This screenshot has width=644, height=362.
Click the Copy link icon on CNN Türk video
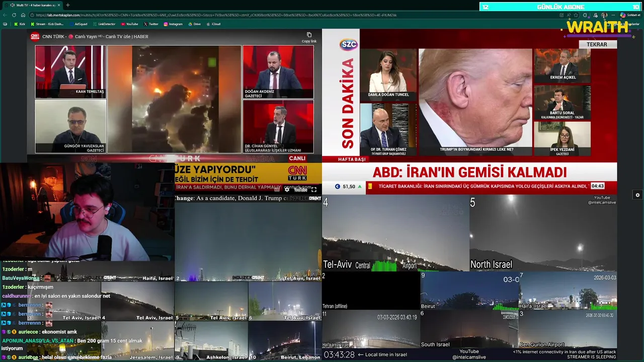pyautogui.click(x=309, y=35)
